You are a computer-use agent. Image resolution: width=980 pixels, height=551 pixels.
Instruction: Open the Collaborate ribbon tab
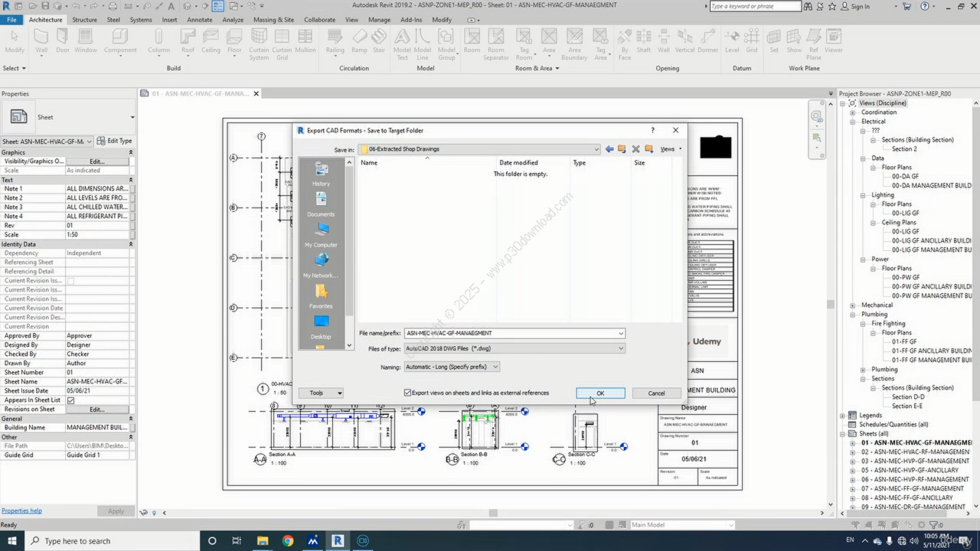[x=319, y=20]
